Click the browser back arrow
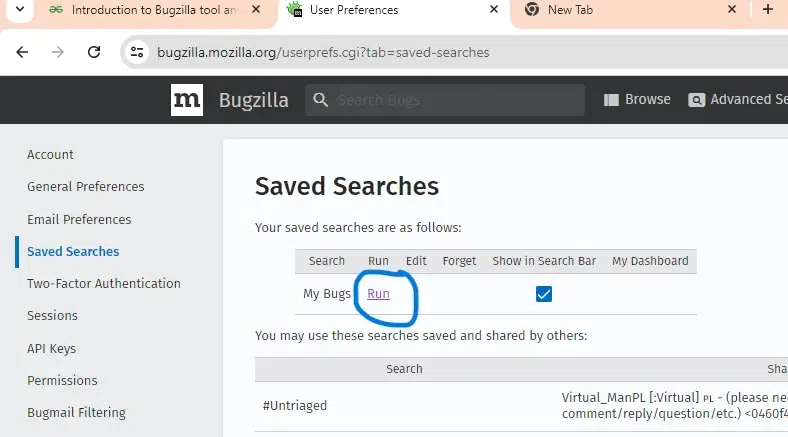The height and width of the screenshot is (437, 788). tap(22, 52)
